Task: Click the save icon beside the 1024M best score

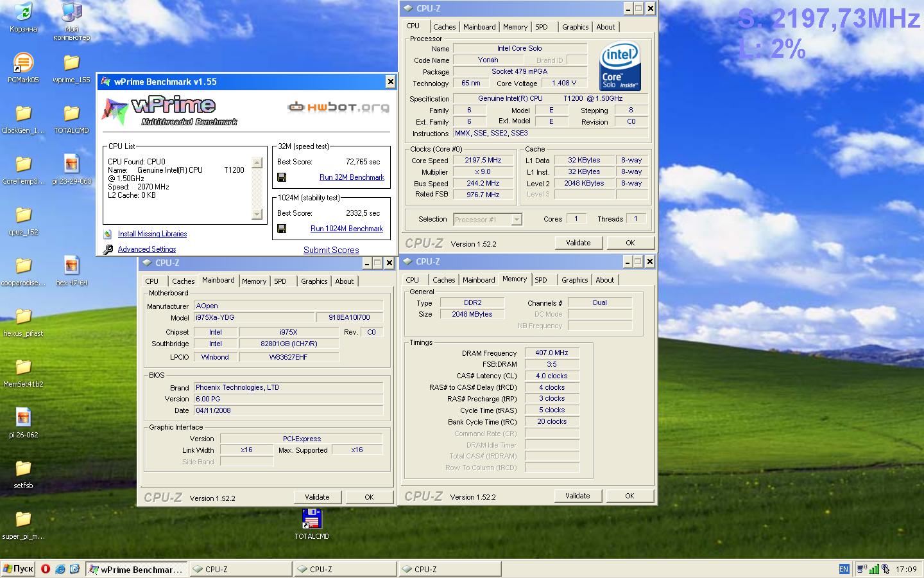Action: coord(282,229)
